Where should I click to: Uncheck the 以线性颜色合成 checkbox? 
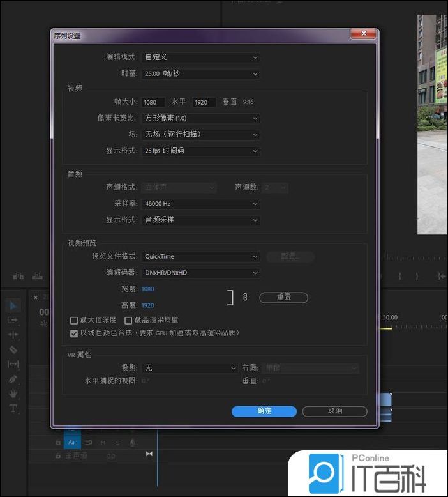click(74, 333)
